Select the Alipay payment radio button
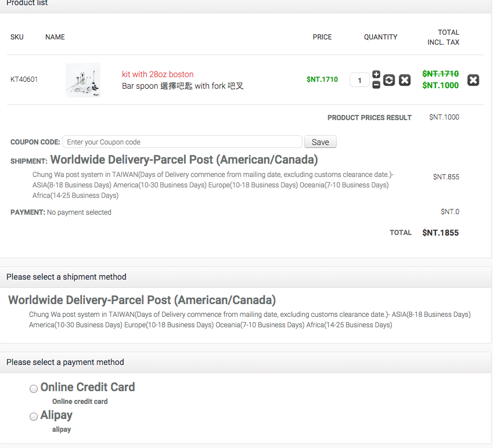 coord(34,417)
